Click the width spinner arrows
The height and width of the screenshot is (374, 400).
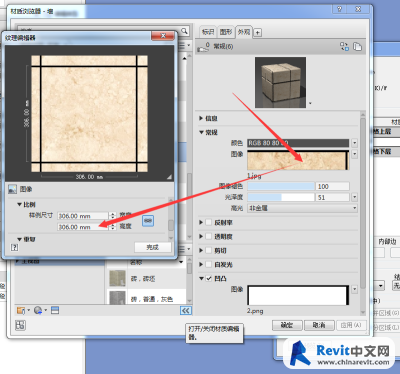[113, 216]
